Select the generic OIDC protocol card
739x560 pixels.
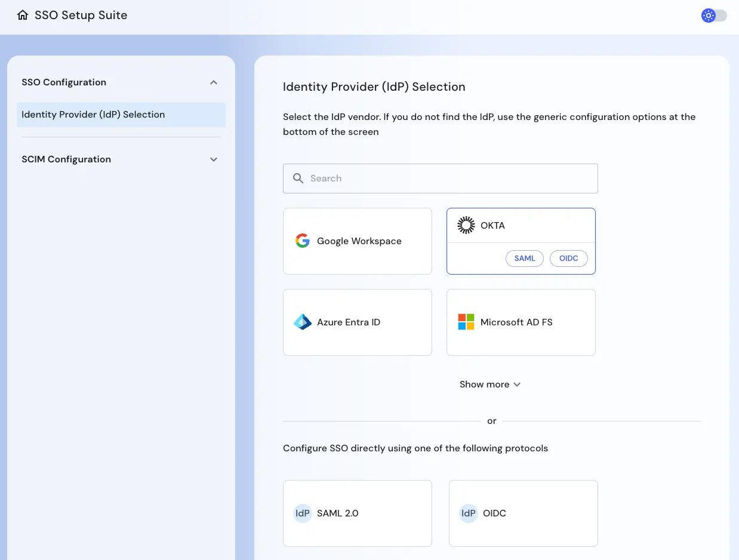click(x=524, y=513)
